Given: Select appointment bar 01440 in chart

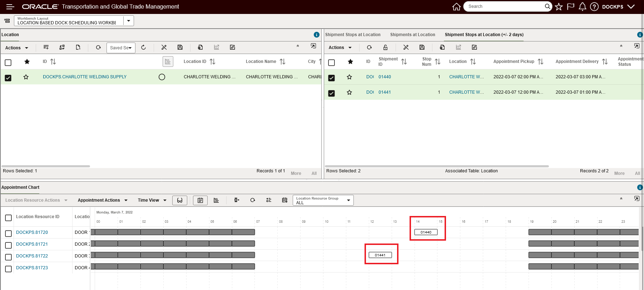Looking at the screenshot, I should pos(426,232).
